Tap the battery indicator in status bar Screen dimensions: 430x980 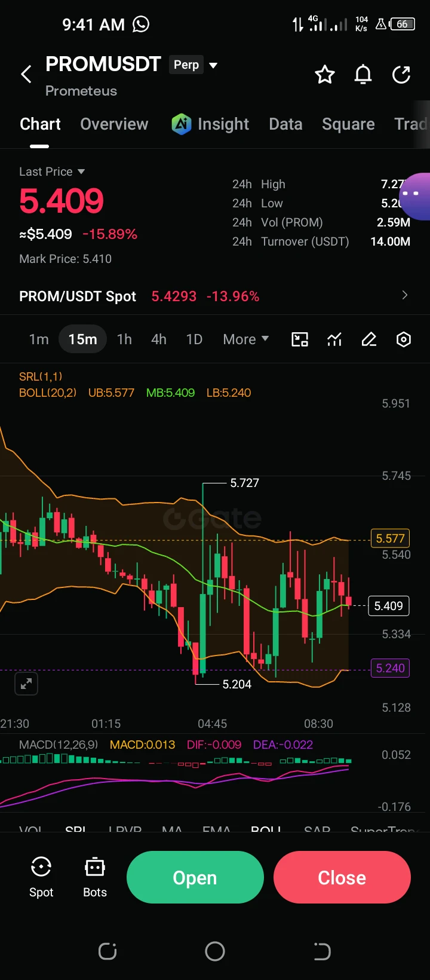(x=403, y=24)
